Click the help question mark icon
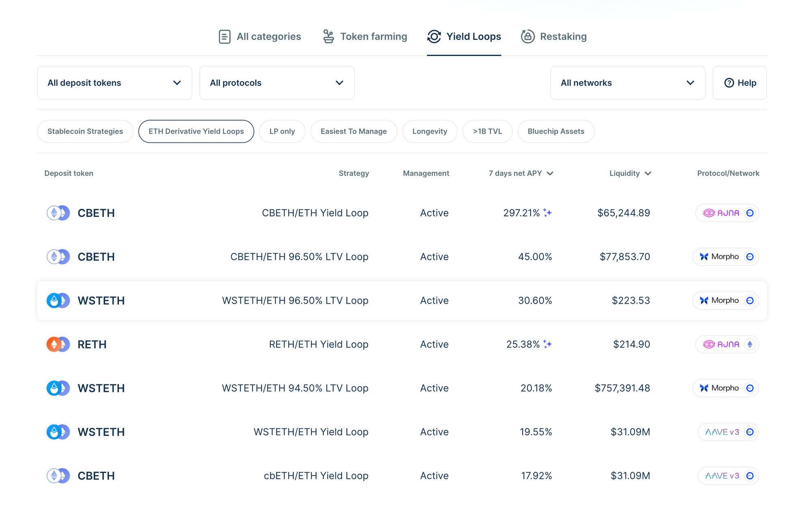Image resolution: width=812 pixels, height=508 pixels. pyautogui.click(x=729, y=83)
